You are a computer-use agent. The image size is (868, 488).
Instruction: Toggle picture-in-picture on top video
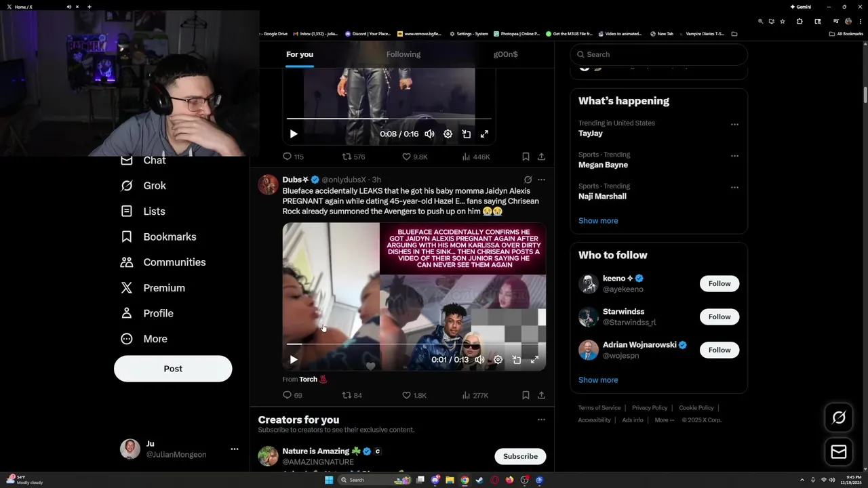pyautogui.click(x=467, y=134)
